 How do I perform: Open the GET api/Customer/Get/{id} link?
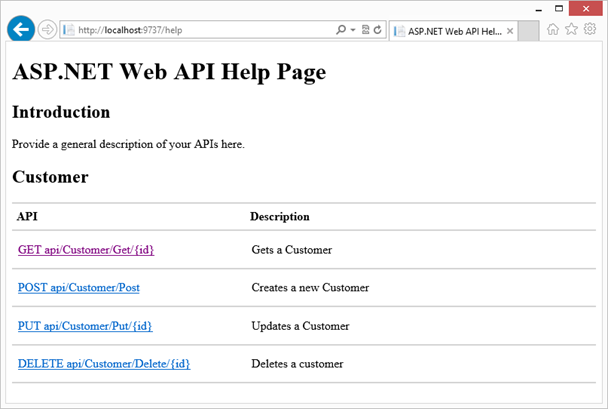[85, 250]
